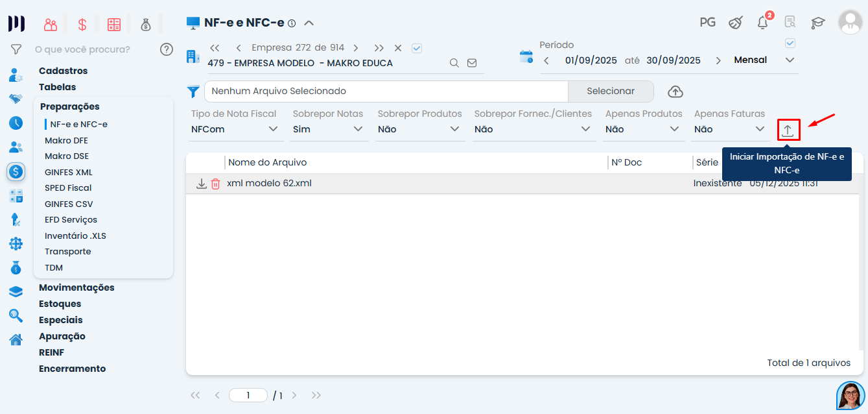Click the PG button in header
Image resolution: width=868 pixels, height=414 pixels.
click(x=708, y=22)
